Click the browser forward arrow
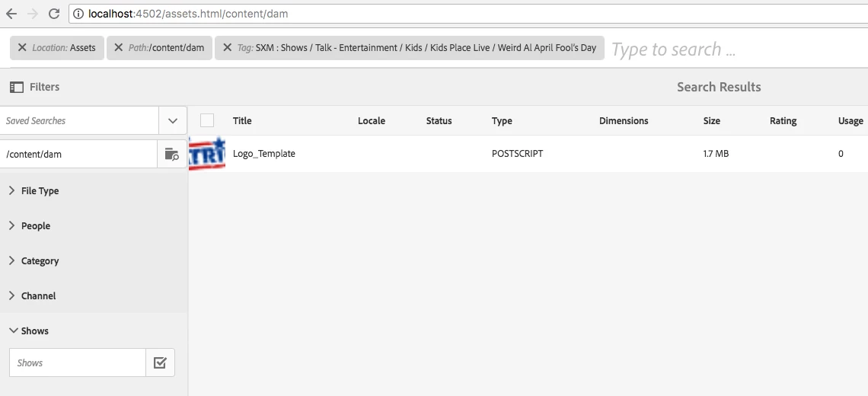868x396 pixels. pos(33,14)
